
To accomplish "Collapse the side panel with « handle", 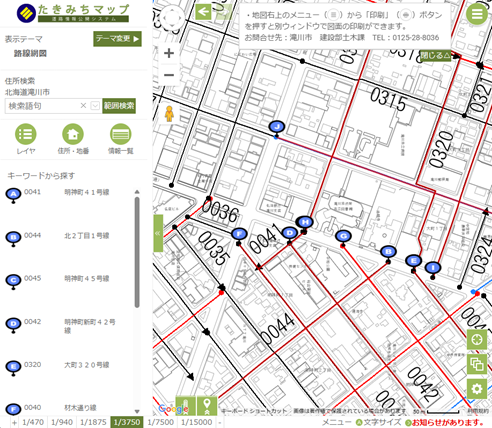I will (158, 233).
